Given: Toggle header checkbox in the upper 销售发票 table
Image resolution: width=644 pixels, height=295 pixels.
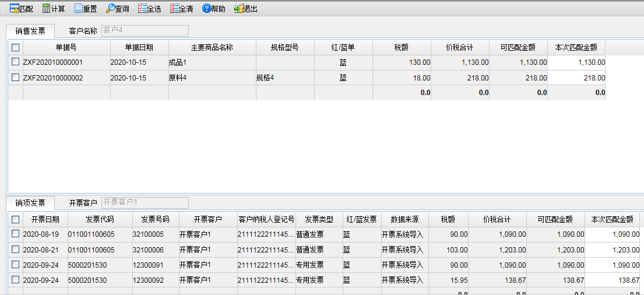Looking at the screenshot, I should coord(16,47).
